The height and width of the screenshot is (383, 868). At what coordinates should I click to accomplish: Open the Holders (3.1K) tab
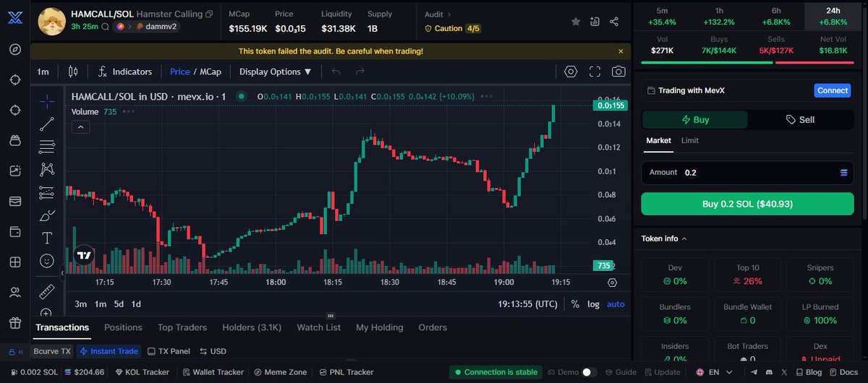tap(252, 327)
